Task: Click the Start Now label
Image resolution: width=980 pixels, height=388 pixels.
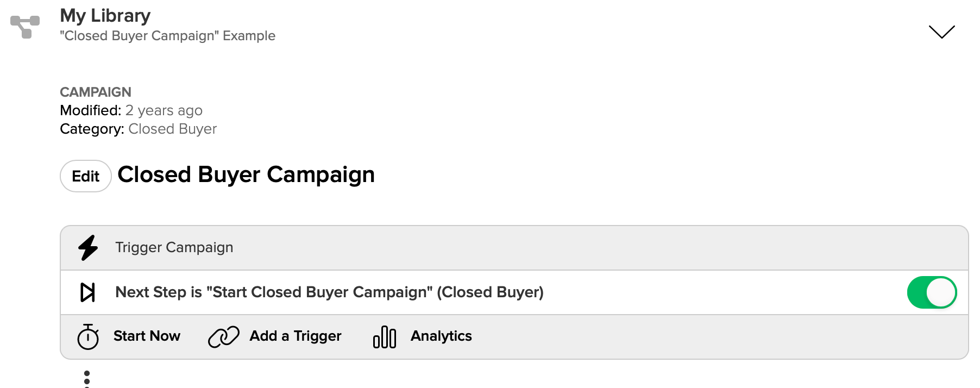Action: pyautogui.click(x=147, y=336)
